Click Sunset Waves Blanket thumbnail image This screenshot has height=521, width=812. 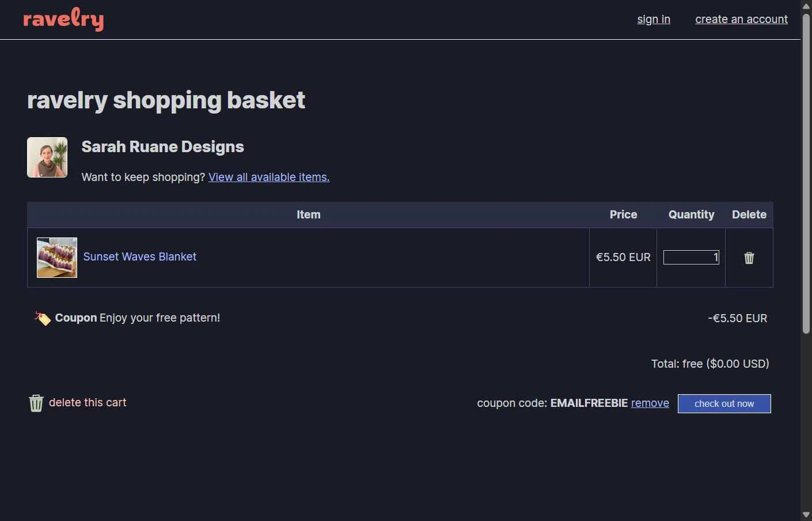click(57, 258)
